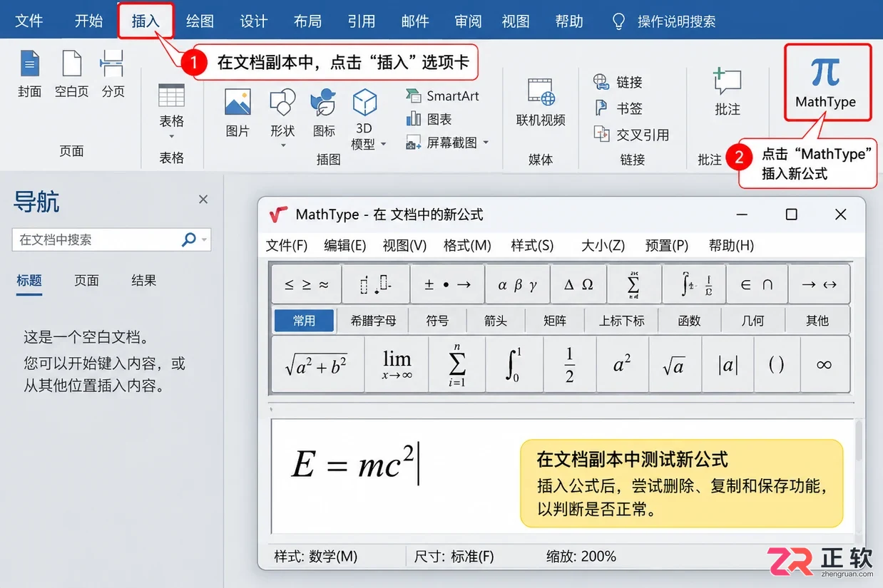Expand the navigation search options arrow
The width and height of the screenshot is (883, 588).
click(205, 240)
